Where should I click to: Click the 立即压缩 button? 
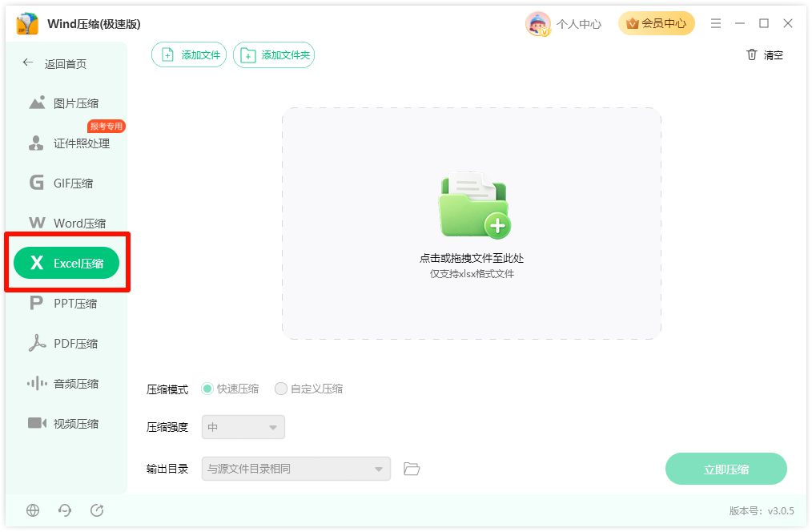(x=726, y=469)
